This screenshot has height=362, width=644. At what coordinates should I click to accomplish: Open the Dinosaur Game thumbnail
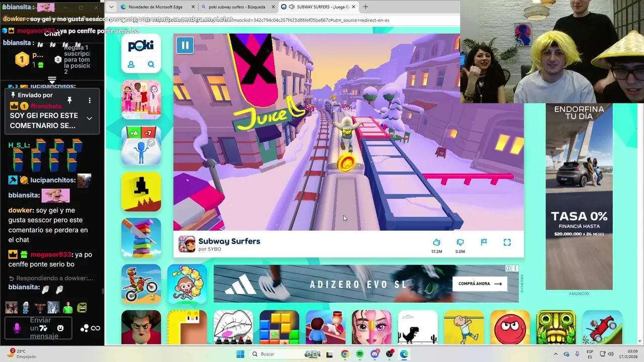click(418, 327)
